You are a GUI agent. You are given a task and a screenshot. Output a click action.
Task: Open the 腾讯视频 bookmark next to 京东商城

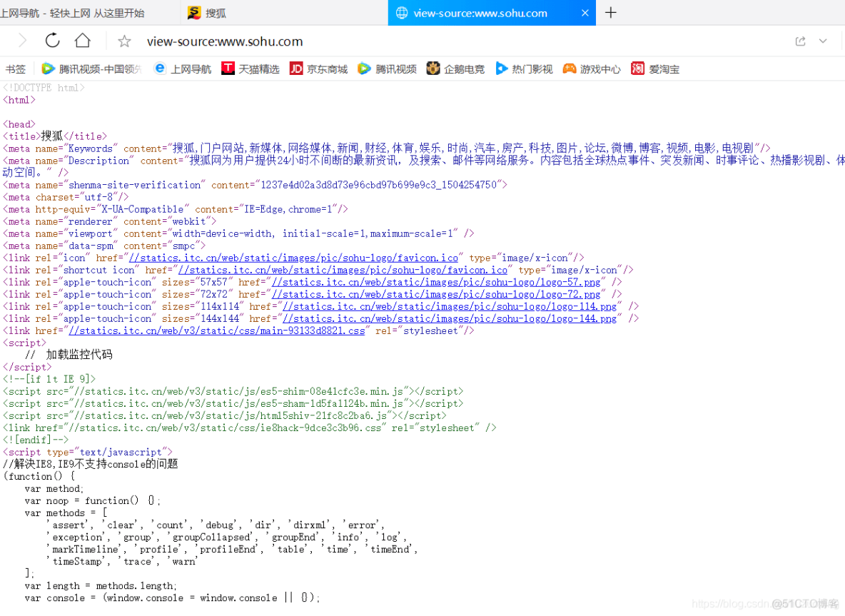pyautogui.click(x=388, y=69)
